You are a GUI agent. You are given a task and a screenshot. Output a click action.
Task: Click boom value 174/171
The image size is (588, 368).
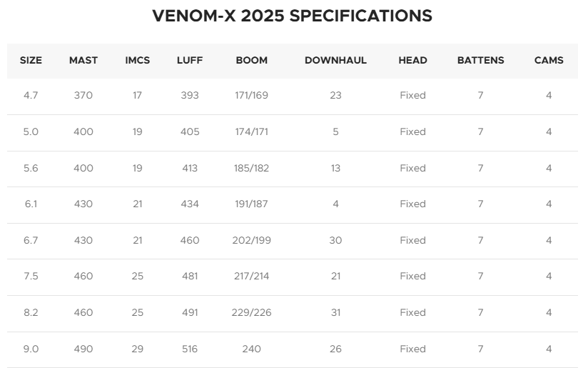(252, 131)
